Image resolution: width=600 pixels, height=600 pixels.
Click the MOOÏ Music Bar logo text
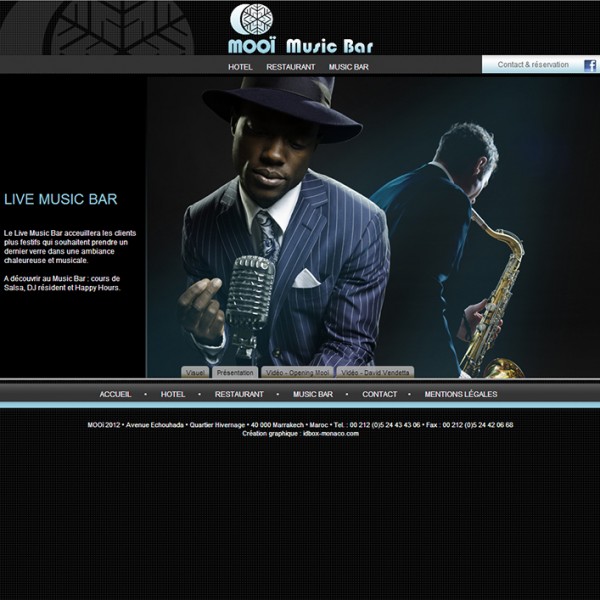[300, 46]
